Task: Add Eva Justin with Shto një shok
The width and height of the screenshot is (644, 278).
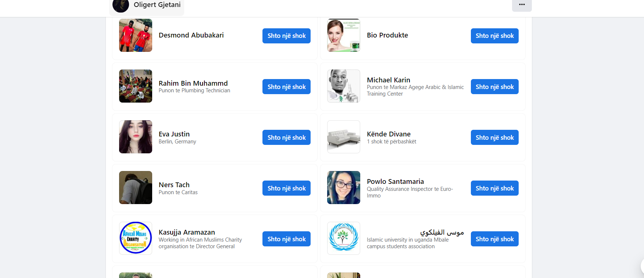Action: pos(286,138)
